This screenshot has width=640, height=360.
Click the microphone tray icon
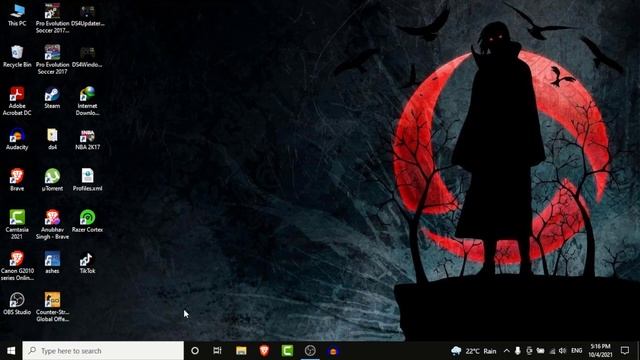pyautogui.click(x=518, y=351)
